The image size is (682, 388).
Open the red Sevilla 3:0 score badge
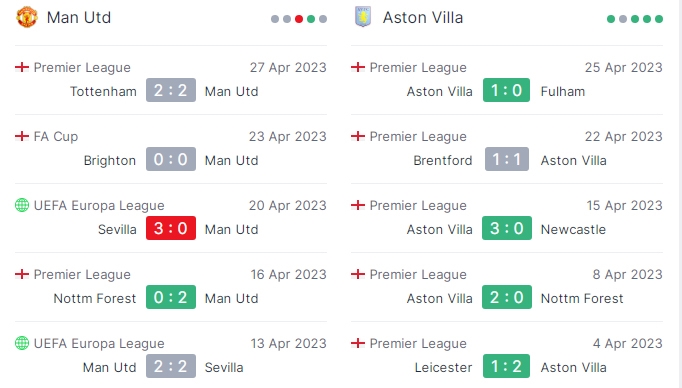[170, 228]
